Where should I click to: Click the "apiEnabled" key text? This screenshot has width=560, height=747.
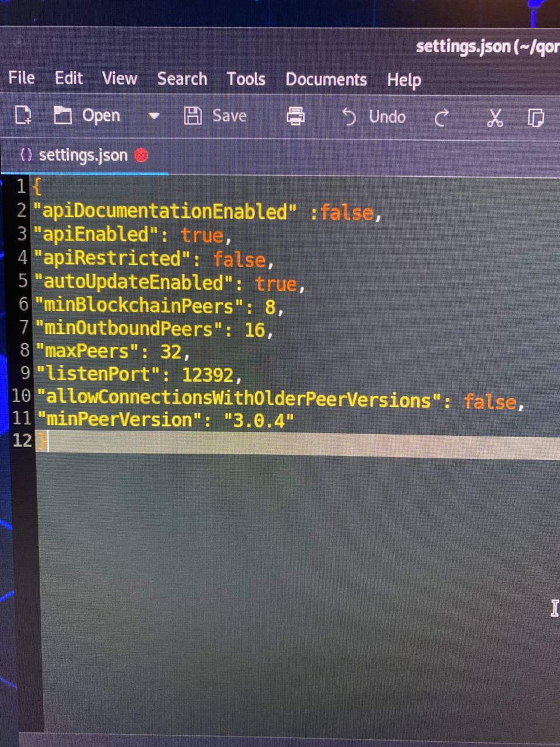coord(96,235)
